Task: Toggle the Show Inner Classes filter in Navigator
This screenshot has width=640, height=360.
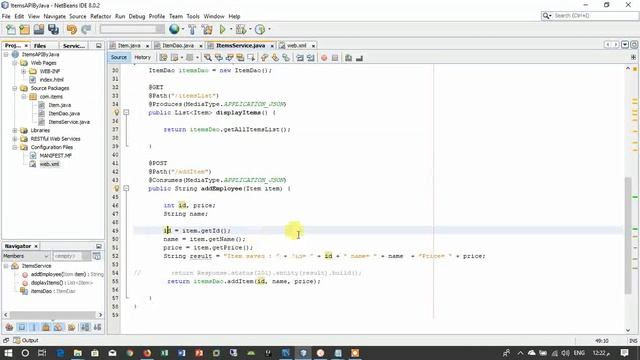Action: tap(59, 327)
